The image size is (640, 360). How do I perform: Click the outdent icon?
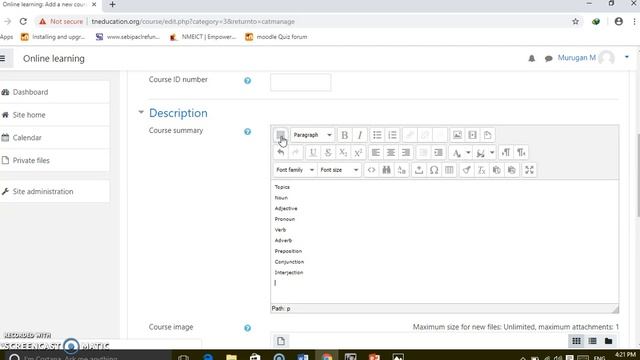pos(423,153)
